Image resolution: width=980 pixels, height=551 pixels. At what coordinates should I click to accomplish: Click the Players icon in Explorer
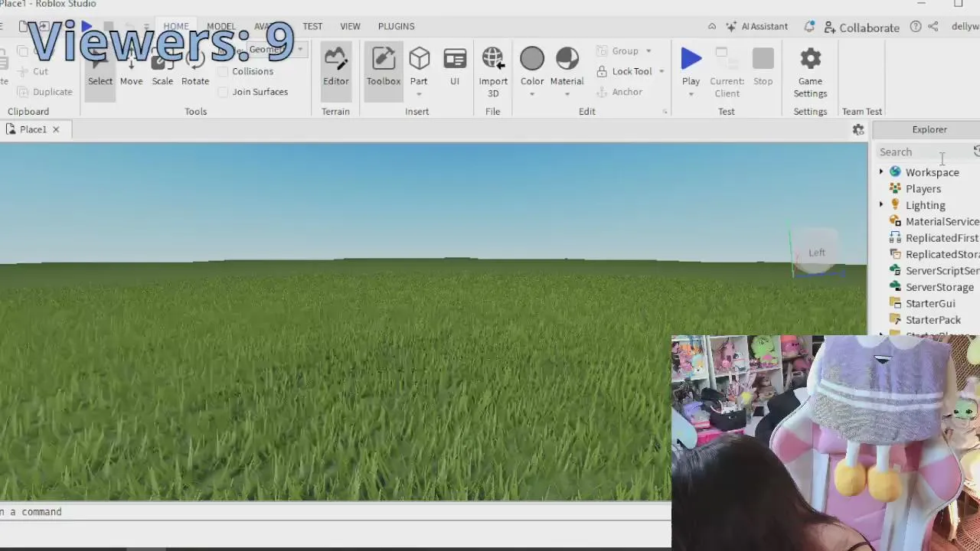coord(895,188)
